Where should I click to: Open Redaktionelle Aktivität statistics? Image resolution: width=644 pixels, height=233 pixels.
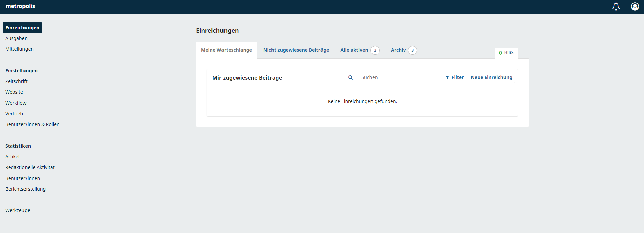[30, 167]
